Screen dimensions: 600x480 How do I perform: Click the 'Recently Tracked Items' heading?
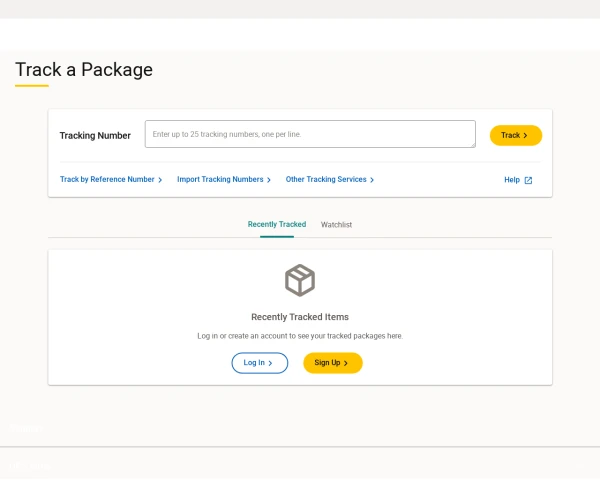click(300, 317)
